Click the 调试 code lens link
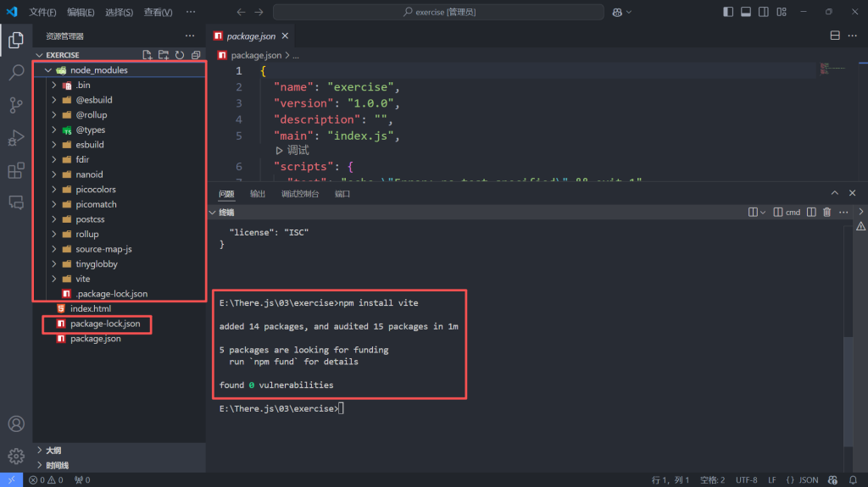 pyautogui.click(x=292, y=150)
